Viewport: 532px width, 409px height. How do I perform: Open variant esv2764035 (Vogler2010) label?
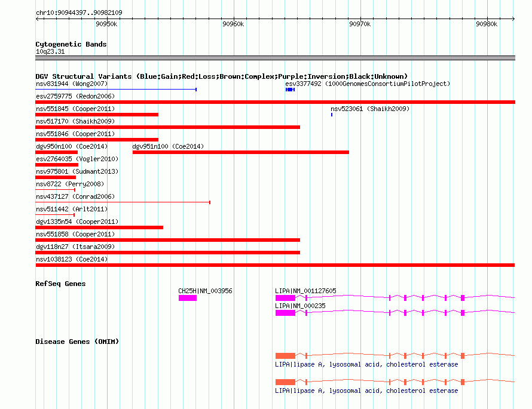77,159
